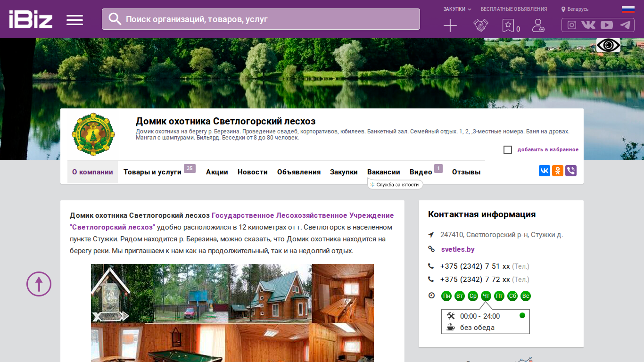The width and height of the screenshot is (644, 362).
Task: Click the search organizations input field
Action: point(261,19)
